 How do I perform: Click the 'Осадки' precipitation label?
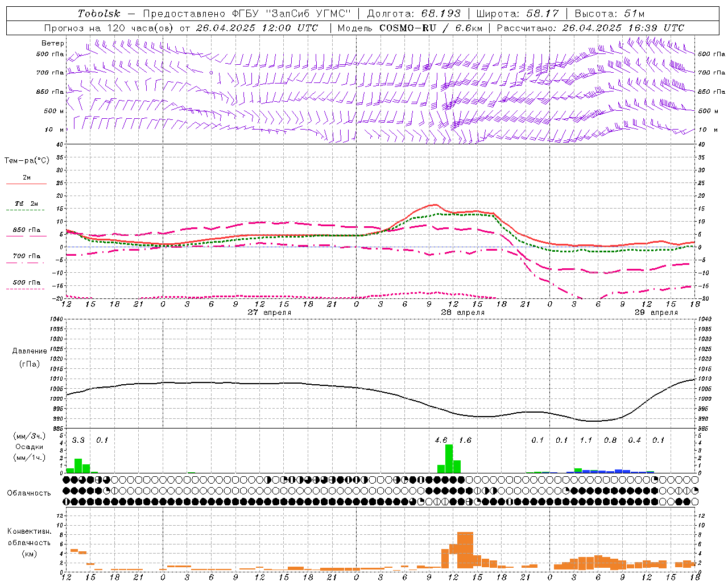[30, 447]
